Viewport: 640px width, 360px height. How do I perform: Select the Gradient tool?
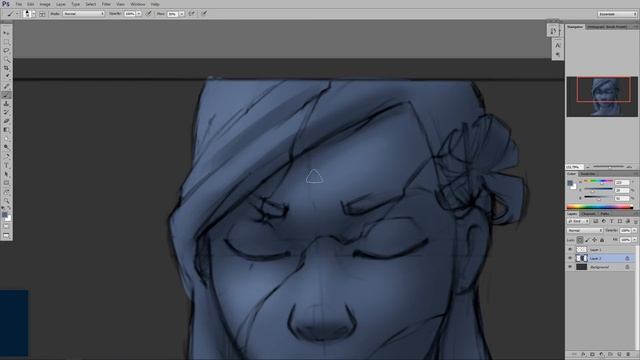pos(6,130)
